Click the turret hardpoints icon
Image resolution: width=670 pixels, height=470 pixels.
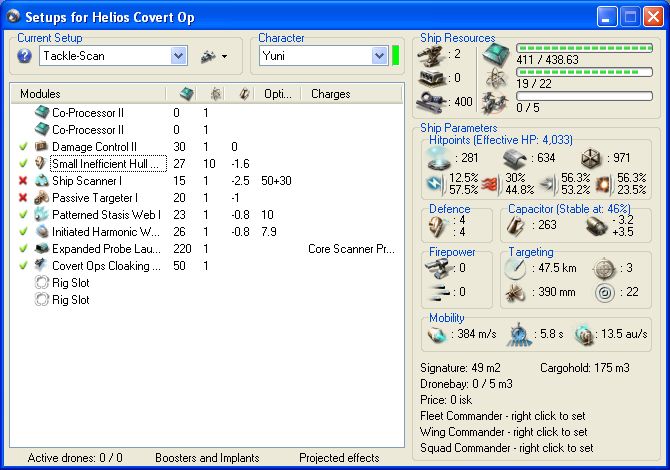click(431, 56)
